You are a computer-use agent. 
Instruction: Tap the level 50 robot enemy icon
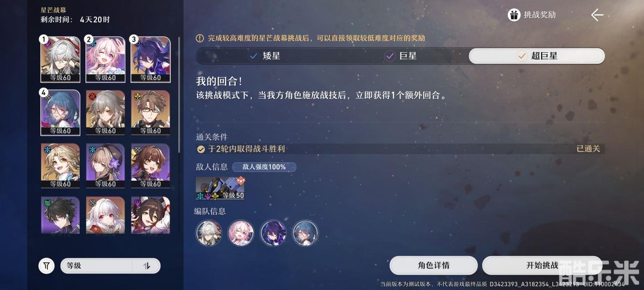point(220,188)
